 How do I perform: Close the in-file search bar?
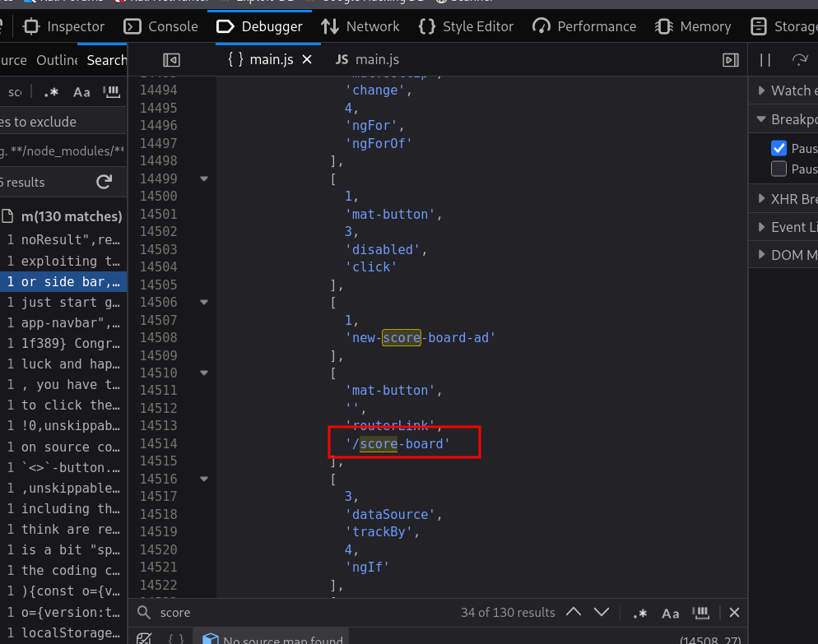734,613
